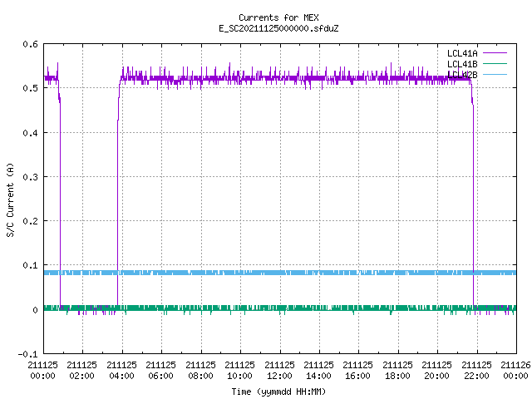The width and height of the screenshot is (532, 399).
Task: Click the LCL42B legend label
Action: [462, 75]
